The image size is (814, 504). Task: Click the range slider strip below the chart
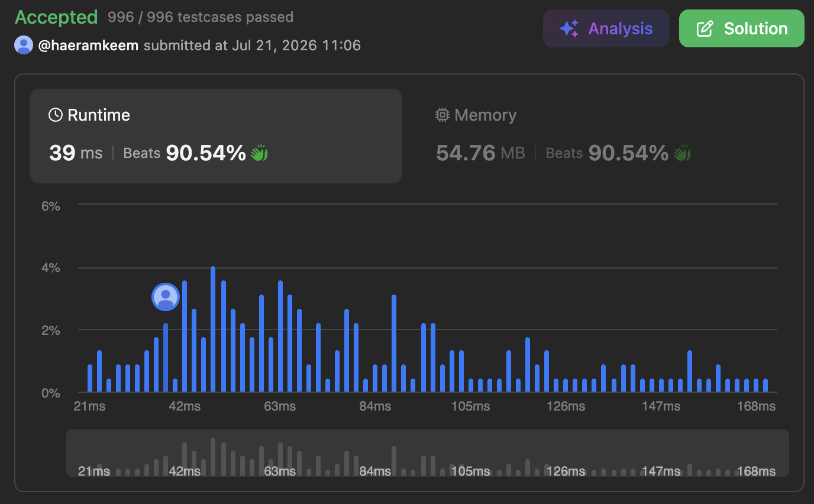coord(428,453)
